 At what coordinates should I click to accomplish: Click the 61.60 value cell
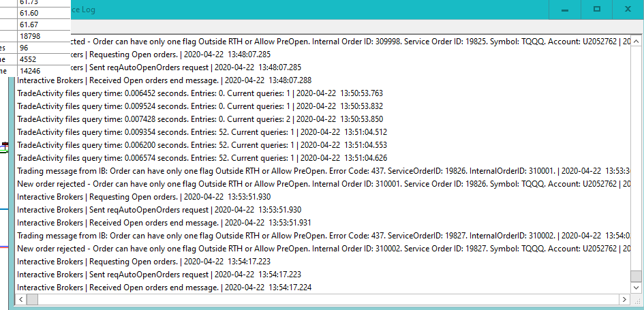pyautogui.click(x=44, y=14)
